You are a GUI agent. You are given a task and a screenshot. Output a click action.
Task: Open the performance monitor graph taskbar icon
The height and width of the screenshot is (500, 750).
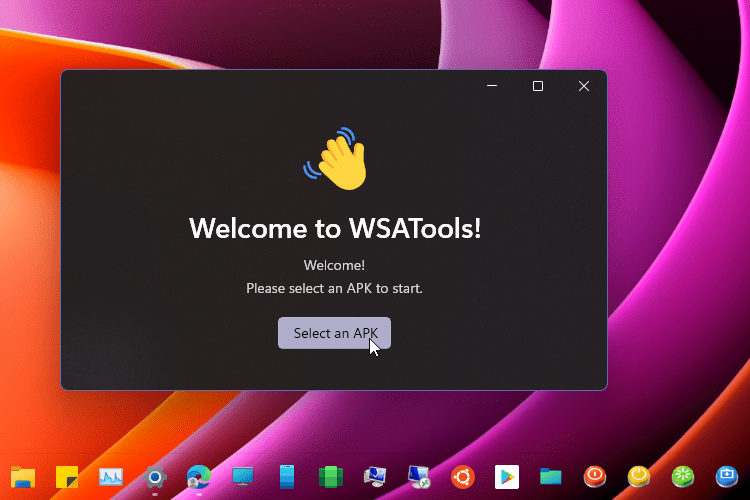pyautogui.click(x=111, y=477)
